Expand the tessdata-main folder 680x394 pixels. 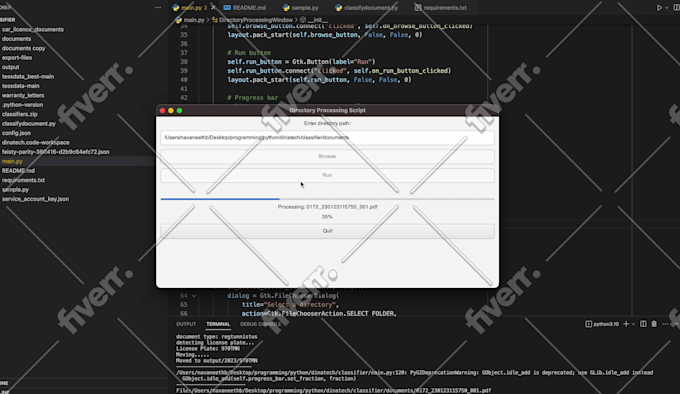pyautogui.click(x=20, y=86)
